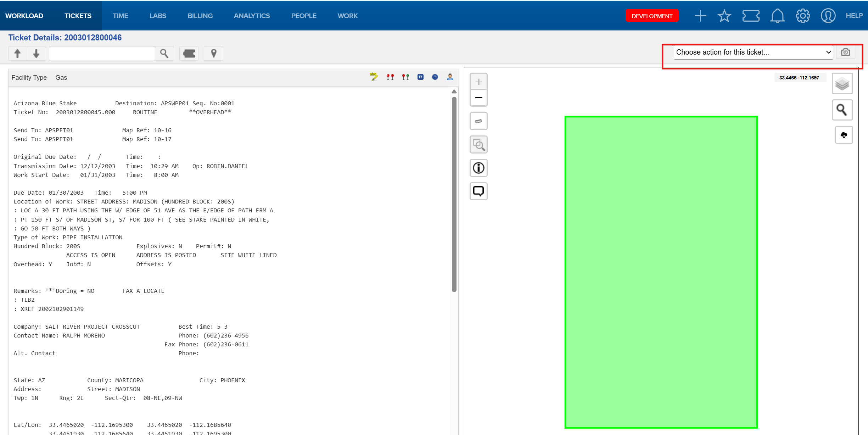Click the cloud download button on map
The width and height of the screenshot is (868, 435).
pos(844,135)
